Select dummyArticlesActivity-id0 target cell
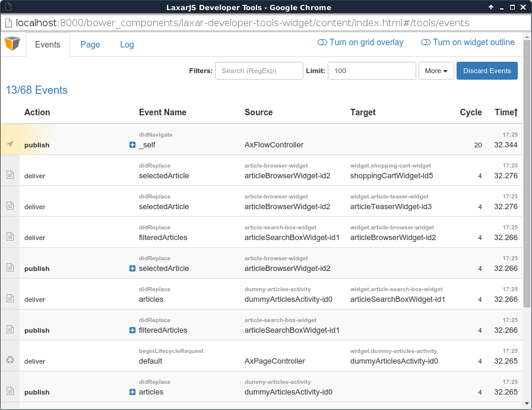Viewport: 532px width, 410px height. (x=394, y=361)
